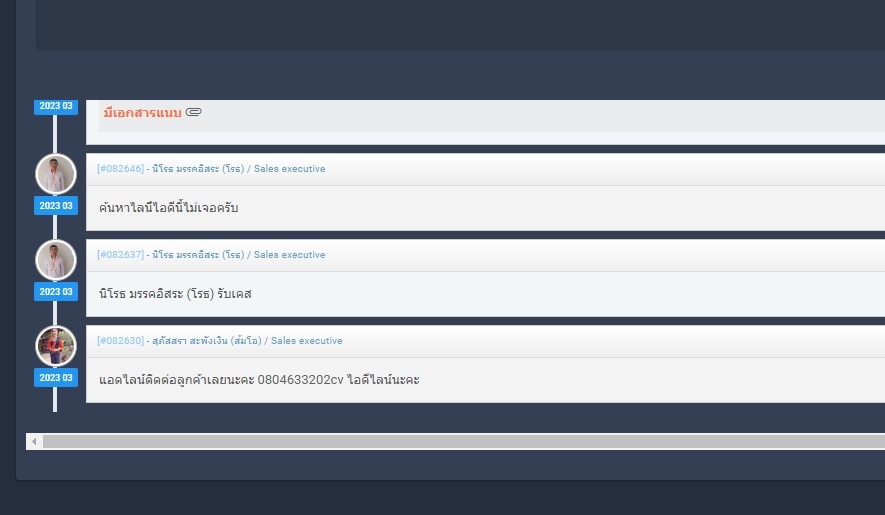Click Sales executive label in #082646 header
Screen dimensions: 885x515
click(x=290, y=168)
